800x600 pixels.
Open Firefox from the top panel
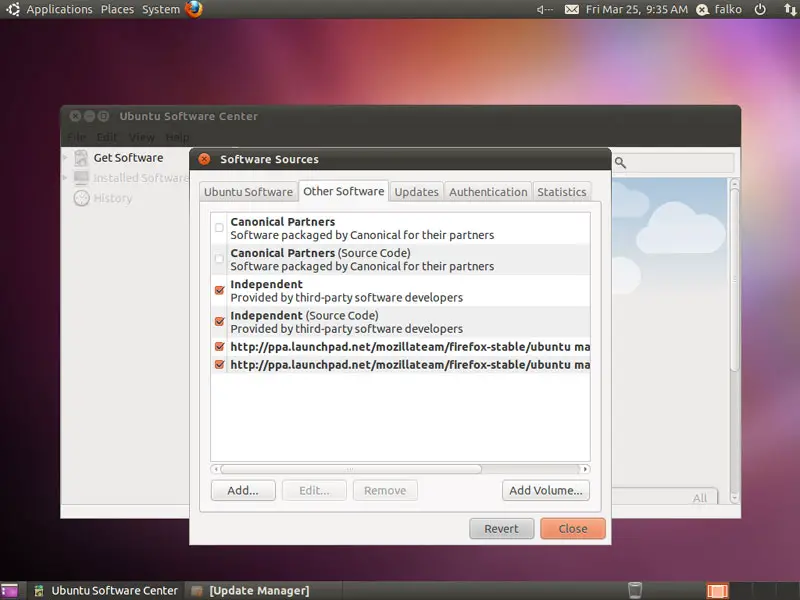point(194,9)
